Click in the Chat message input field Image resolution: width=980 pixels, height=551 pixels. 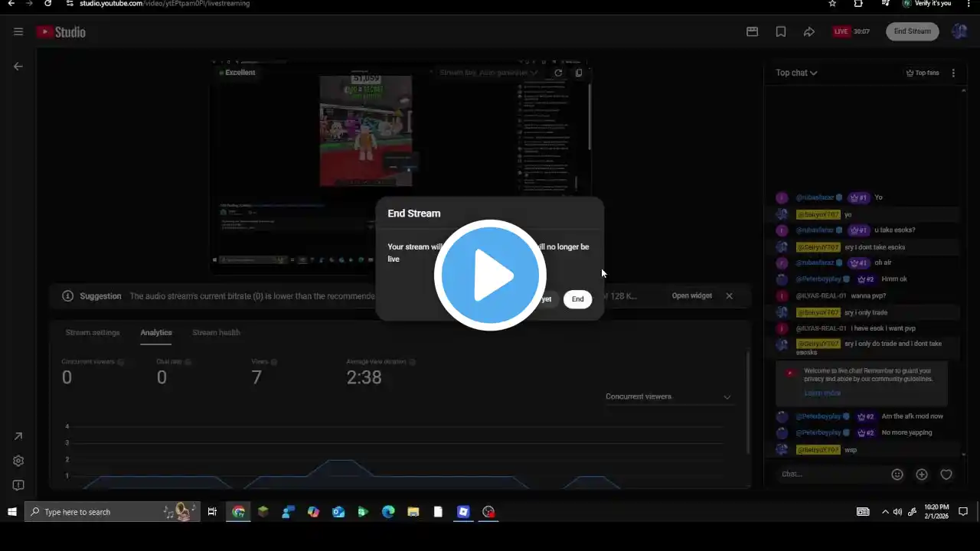tap(831, 474)
